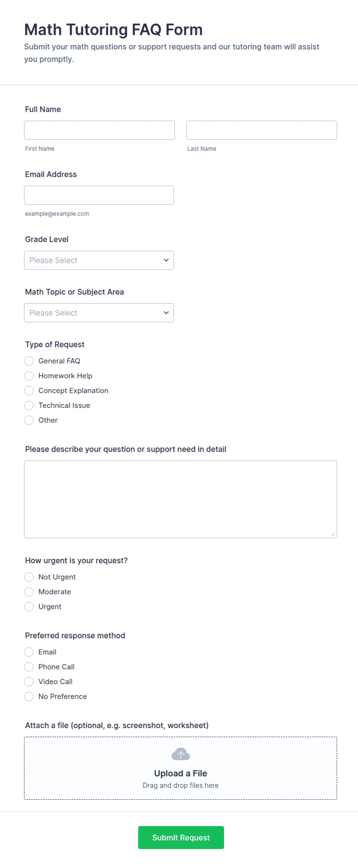The height and width of the screenshot is (868, 358).
Task: Click into the Last Name field
Action: [x=262, y=130]
